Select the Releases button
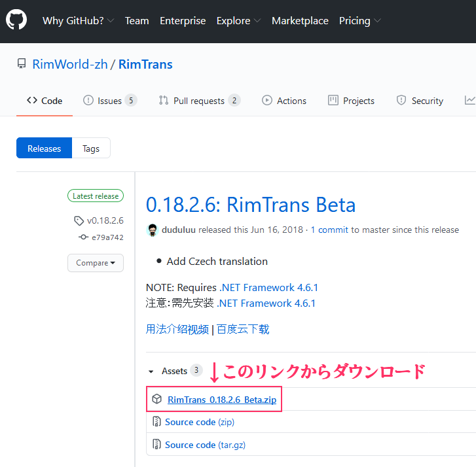This screenshot has height=467, width=476. click(45, 148)
